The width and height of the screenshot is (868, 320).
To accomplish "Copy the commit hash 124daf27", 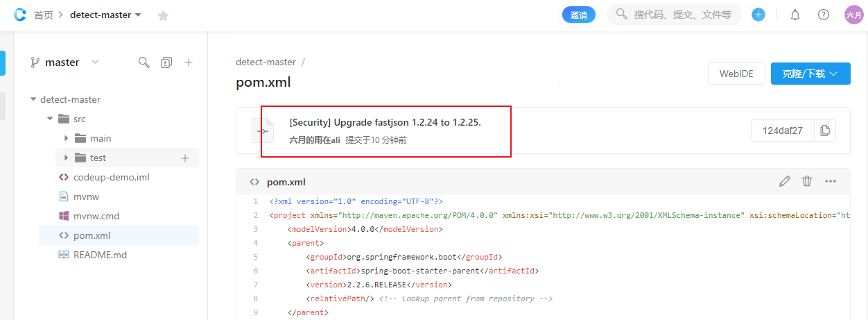I will coord(825,130).
